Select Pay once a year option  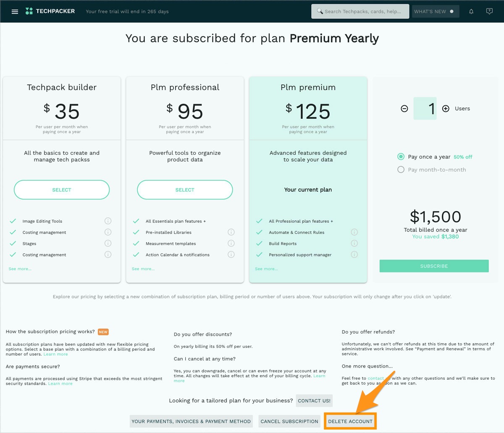click(x=401, y=157)
